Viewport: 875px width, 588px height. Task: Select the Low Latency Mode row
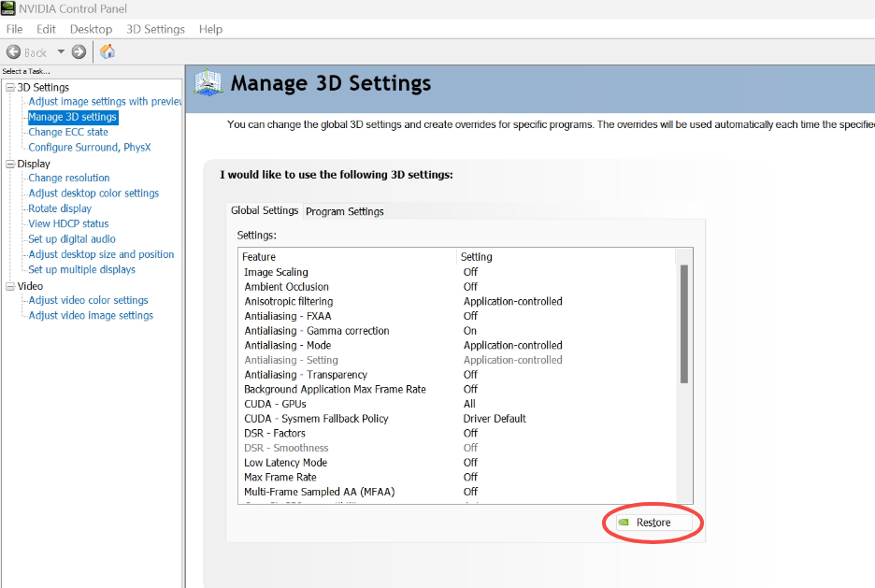[x=457, y=463]
